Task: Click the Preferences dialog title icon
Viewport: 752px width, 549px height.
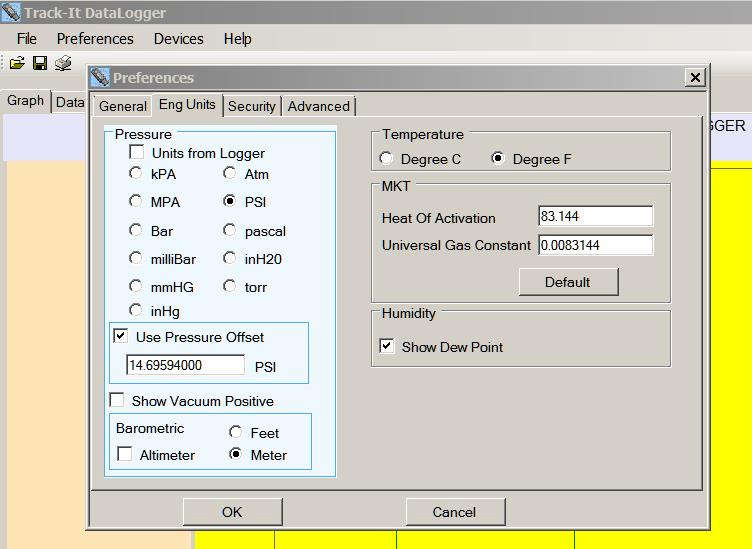Action: pyautogui.click(x=100, y=77)
